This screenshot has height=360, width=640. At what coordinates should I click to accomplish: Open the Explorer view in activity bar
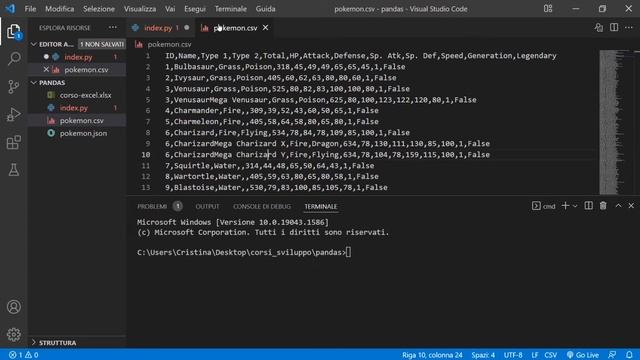point(13,31)
